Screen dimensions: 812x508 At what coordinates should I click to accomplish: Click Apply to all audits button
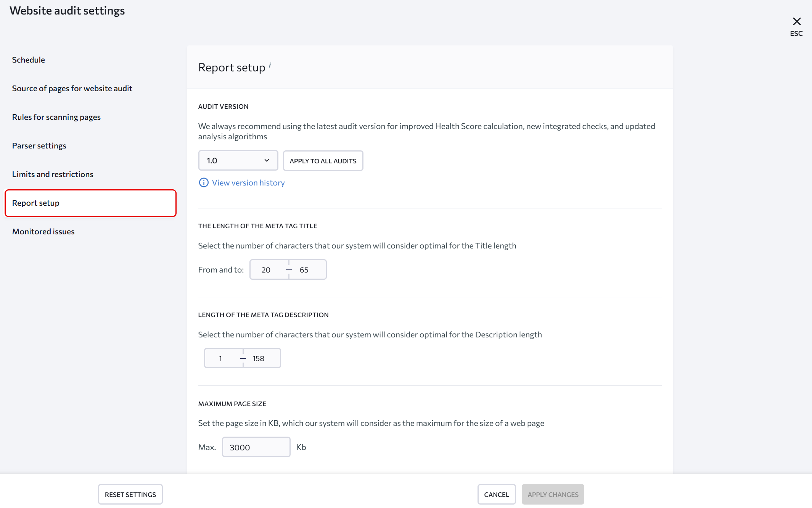point(323,161)
